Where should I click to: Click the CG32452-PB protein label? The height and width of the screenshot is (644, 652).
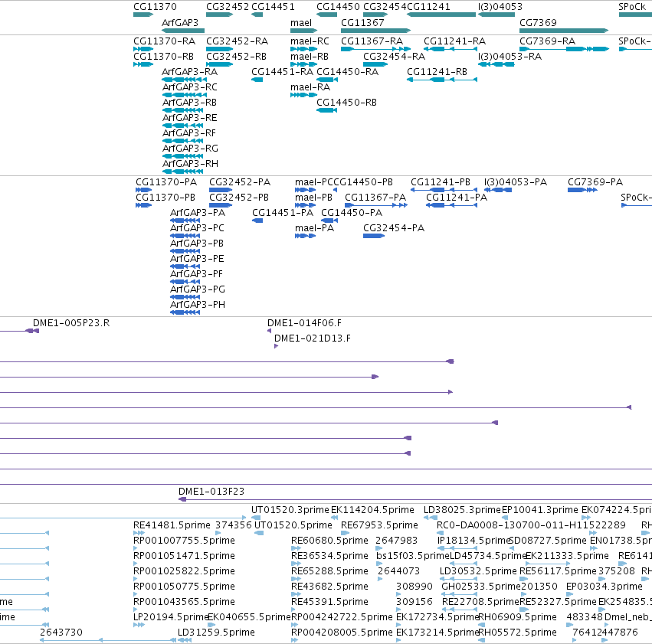tap(239, 198)
